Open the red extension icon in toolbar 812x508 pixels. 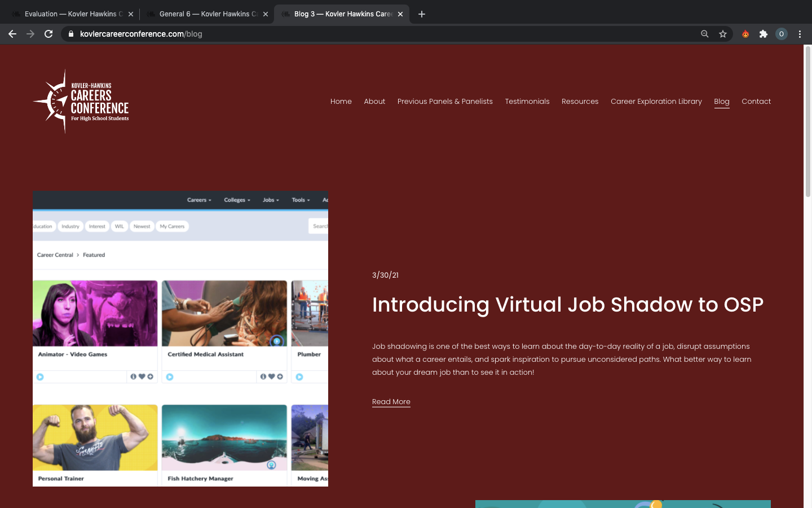tap(745, 34)
